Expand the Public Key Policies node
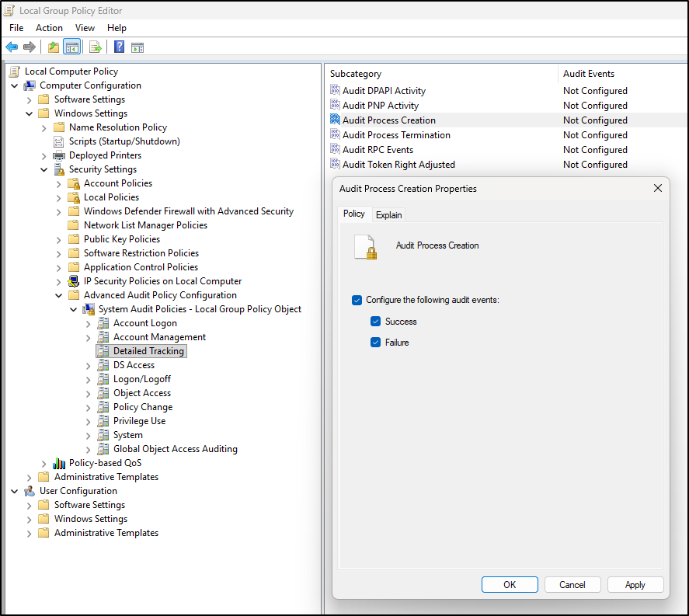 58,240
